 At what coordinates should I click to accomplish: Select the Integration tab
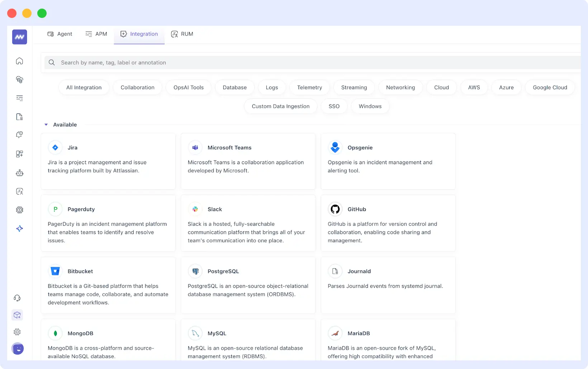[x=139, y=34]
